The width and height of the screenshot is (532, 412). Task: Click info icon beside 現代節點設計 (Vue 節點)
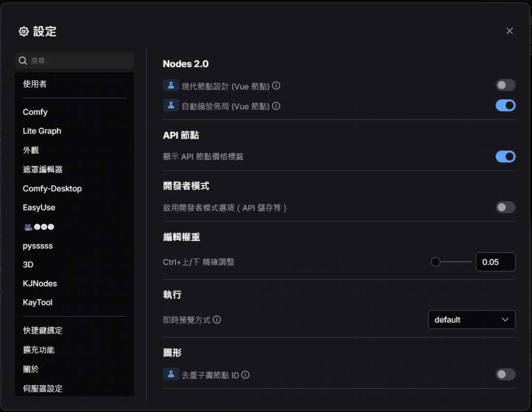pyautogui.click(x=276, y=85)
